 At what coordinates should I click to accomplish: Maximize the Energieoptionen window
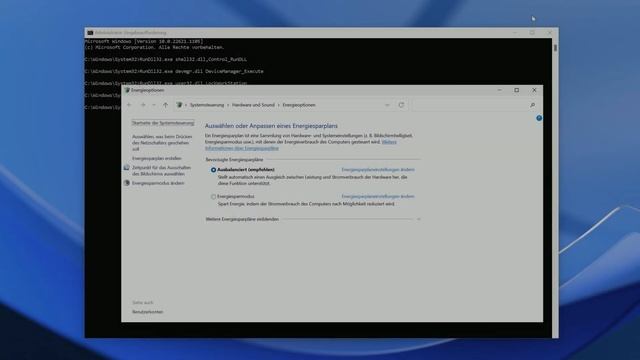[517, 90]
